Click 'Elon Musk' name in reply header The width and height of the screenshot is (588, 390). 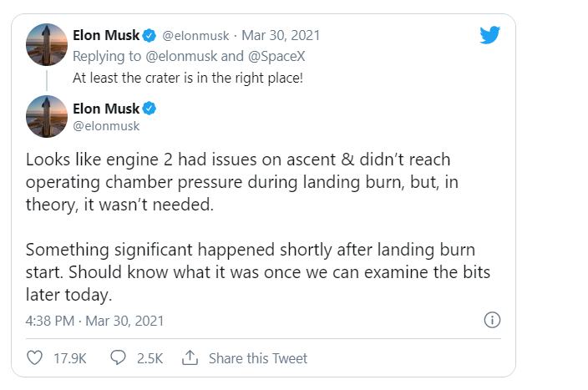click(x=105, y=36)
